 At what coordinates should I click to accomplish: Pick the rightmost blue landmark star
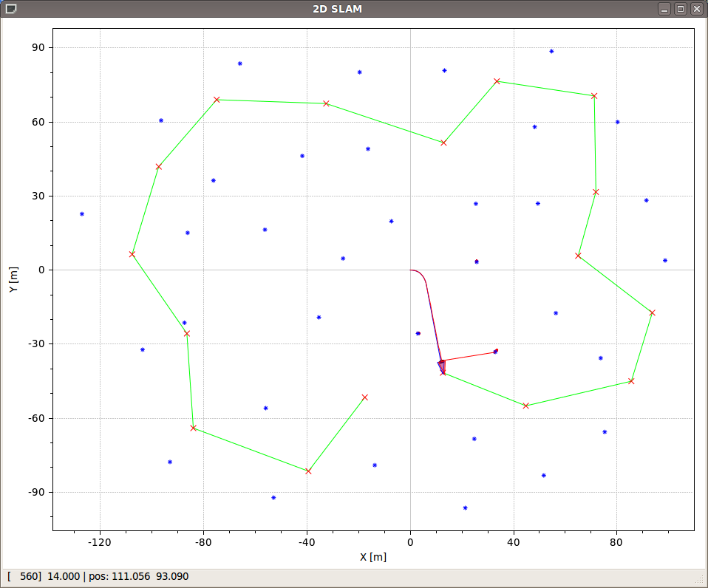[x=665, y=261]
